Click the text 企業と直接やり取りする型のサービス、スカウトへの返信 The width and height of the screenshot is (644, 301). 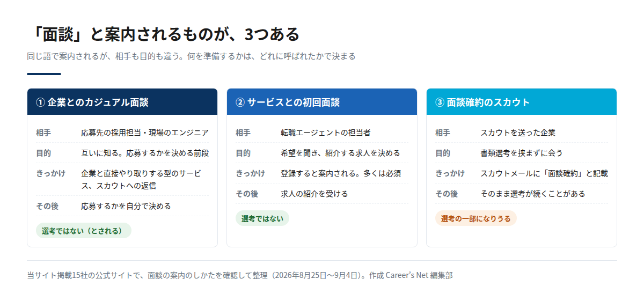(x=141, y=180)
